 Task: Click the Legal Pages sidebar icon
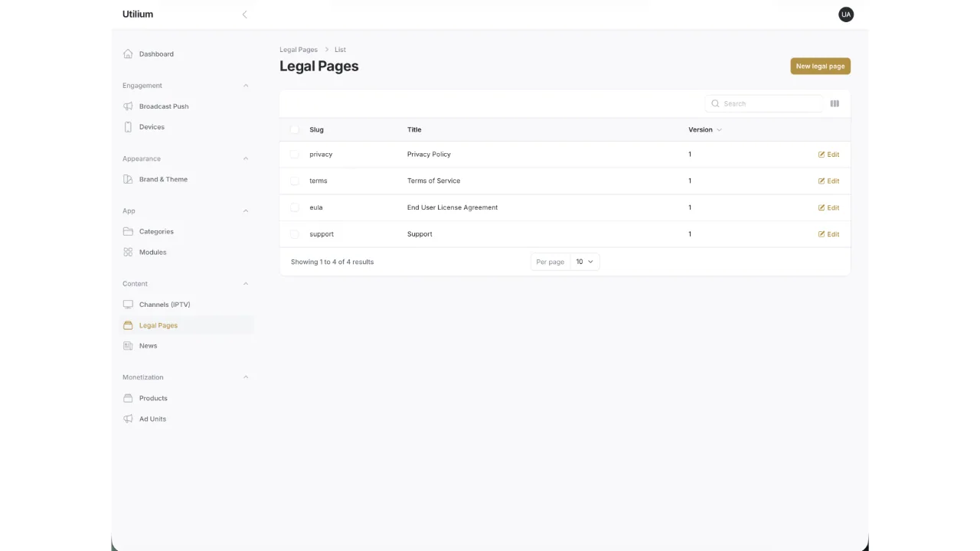128,325
